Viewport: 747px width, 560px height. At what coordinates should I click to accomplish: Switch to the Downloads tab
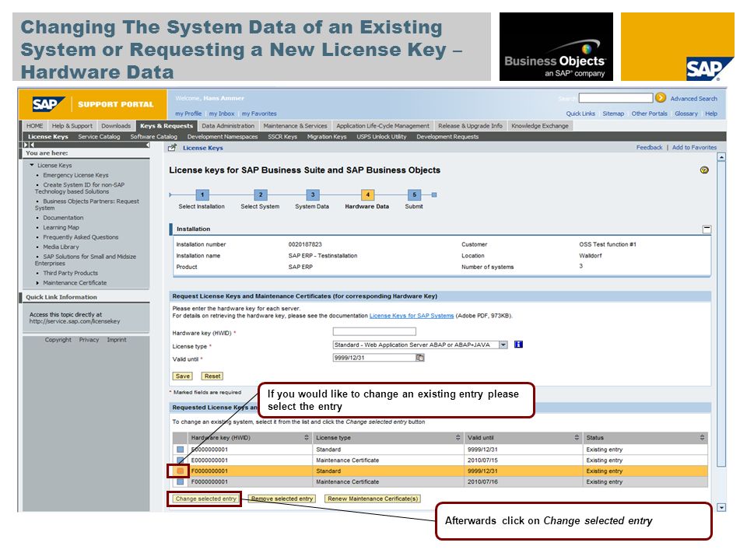[x=116, y=126]
